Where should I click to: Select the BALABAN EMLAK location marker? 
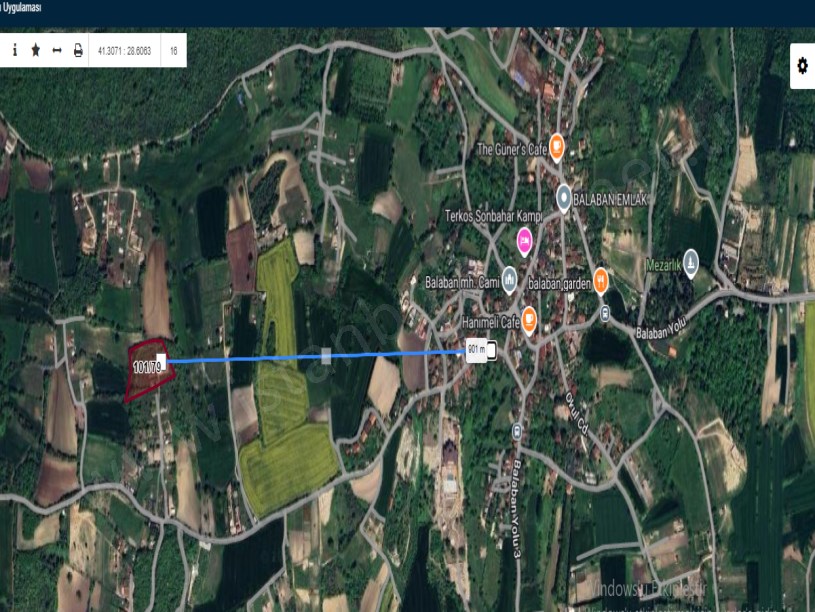pyautogui.click(x=564, y=197)
